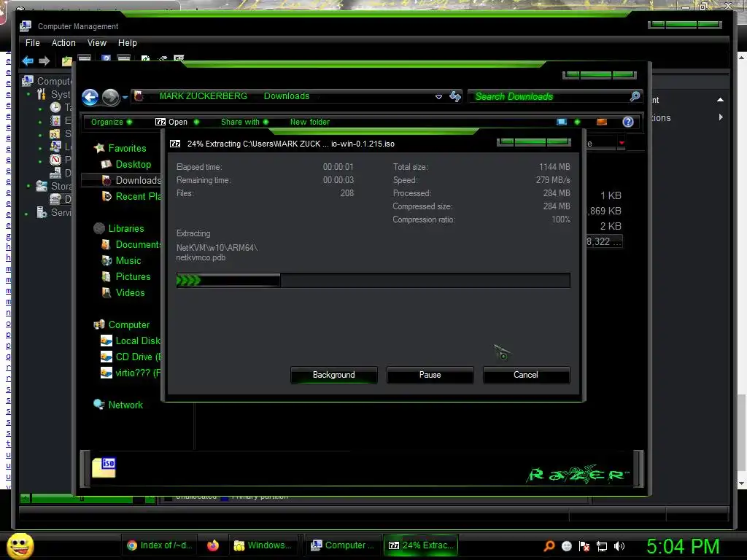Image resolution: width=747 pixels, height=560 pixels.
Task: Open the Help menu in Computer Management
Action: [x=127, y=43]
